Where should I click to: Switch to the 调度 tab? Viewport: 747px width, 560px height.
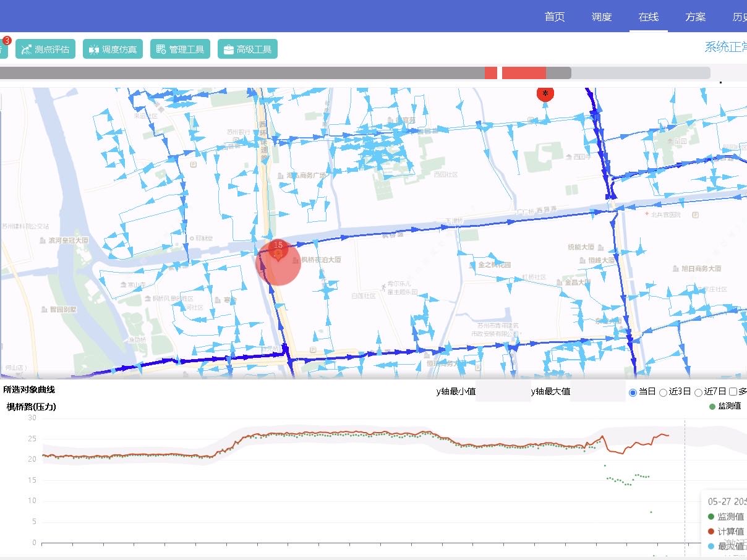[602, 17]
